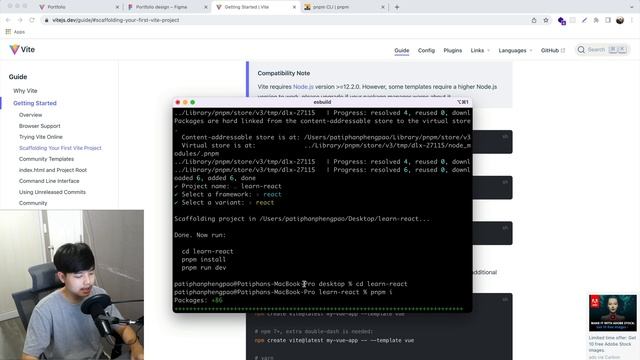This screenshot has width=640, height=360.
Task: Click the 'pnpm install' line in the terminal
Action: point(204,260)
